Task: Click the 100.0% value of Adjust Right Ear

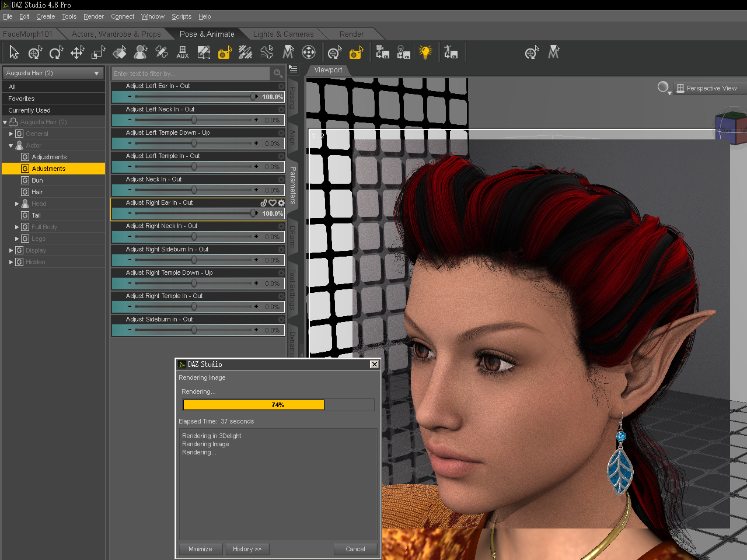Action: pyautogui.click(x=272, y=213)
